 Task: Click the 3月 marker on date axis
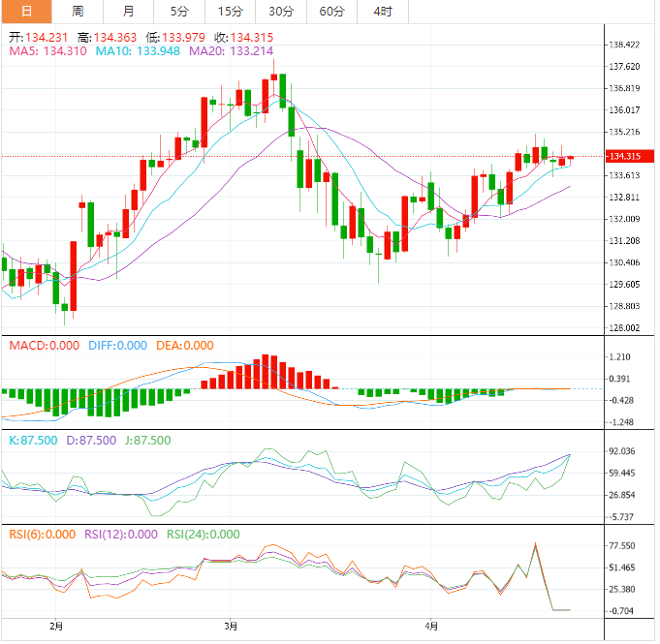pos(232,627)
